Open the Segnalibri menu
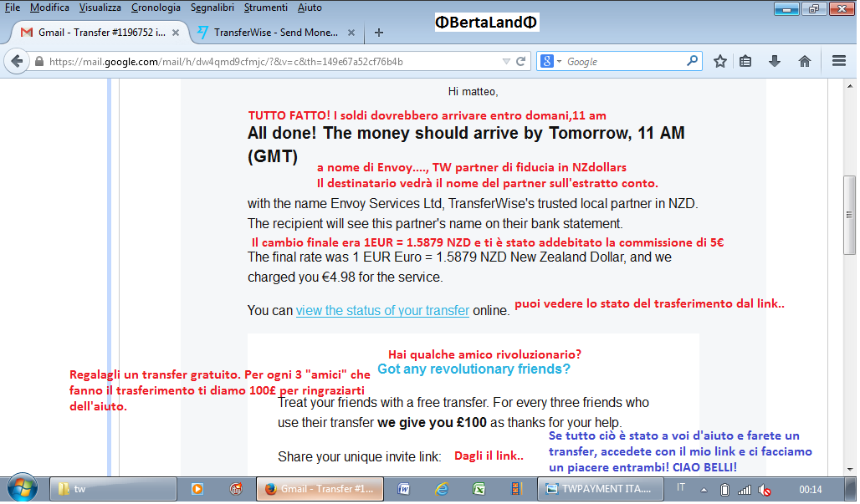The image size is (860, 504). [x=212, y=8]
